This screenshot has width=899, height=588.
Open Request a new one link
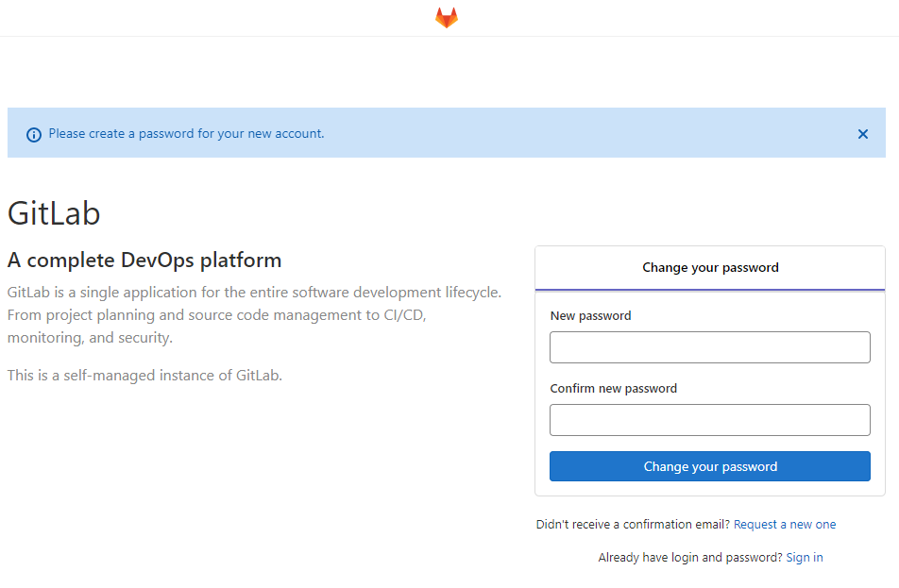pos(784,524)
